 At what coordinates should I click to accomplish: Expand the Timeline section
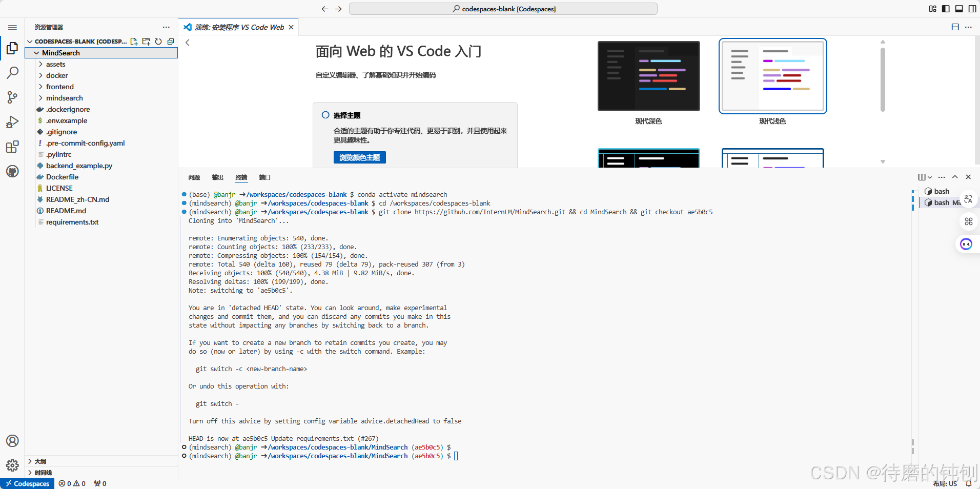(101, 473)
